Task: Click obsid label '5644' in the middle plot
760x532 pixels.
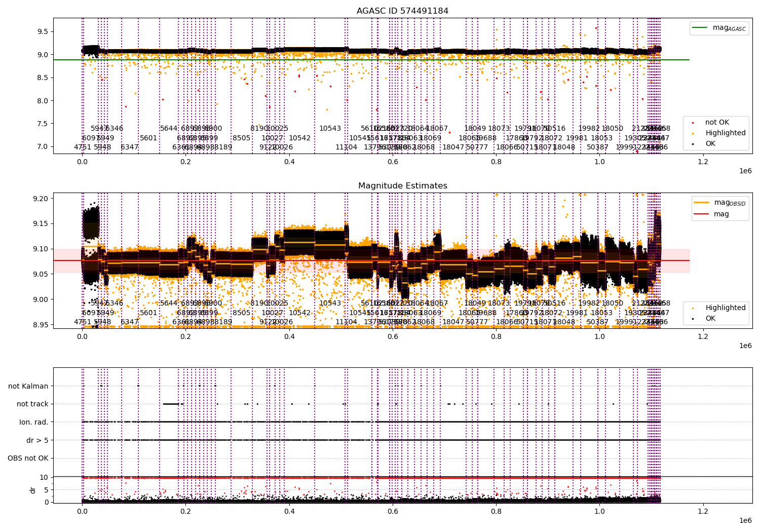Action: pyautogui.click(x=169, y=303)
